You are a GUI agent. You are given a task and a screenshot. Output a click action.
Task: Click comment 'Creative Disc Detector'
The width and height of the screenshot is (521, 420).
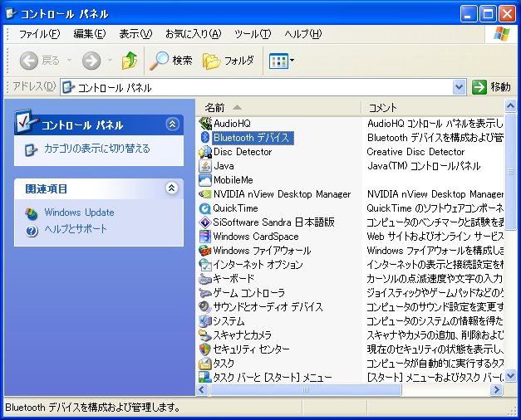click(415, 152)
